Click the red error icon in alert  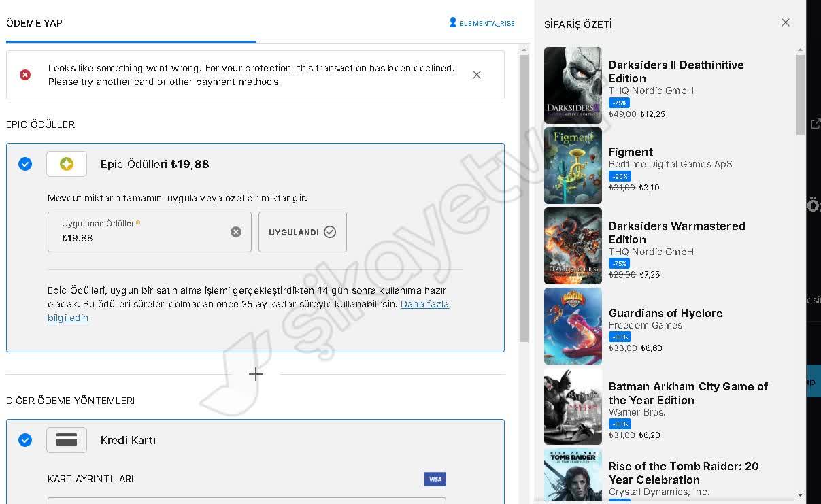25,75
